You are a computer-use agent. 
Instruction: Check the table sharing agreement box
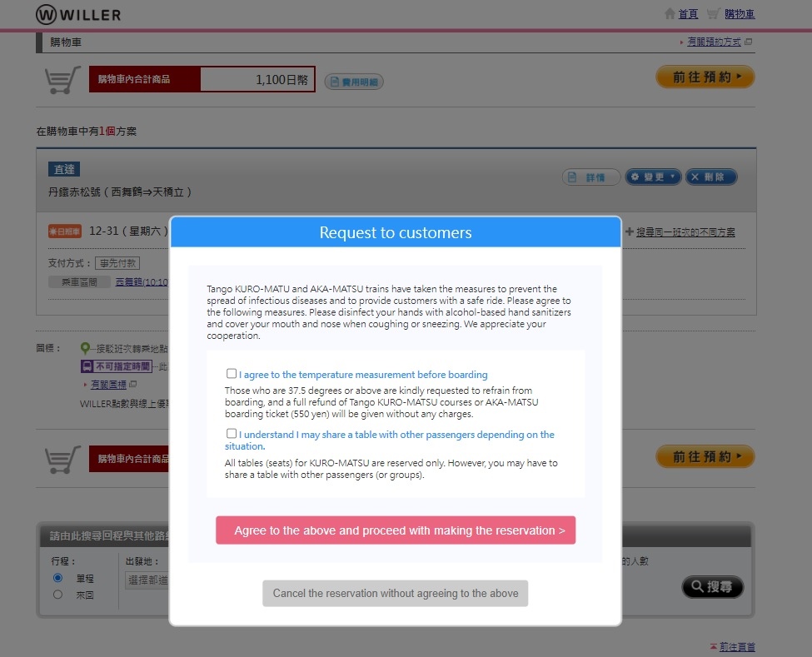[x=232, y=434]
